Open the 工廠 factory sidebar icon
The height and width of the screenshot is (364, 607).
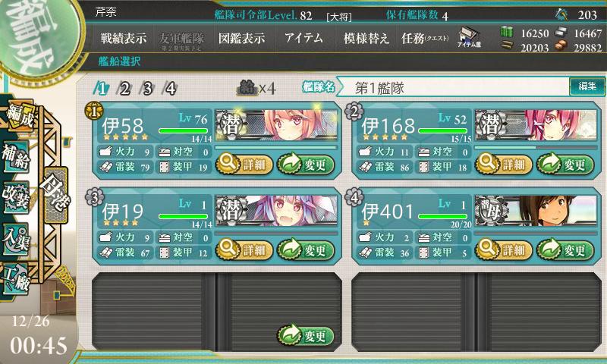click(x=16, y=280)
